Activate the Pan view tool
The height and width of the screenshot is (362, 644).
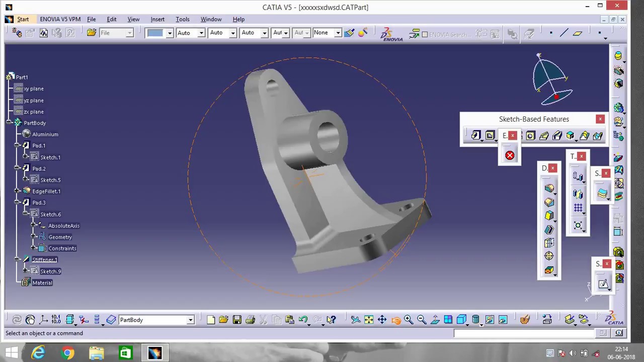coord(382,320)
